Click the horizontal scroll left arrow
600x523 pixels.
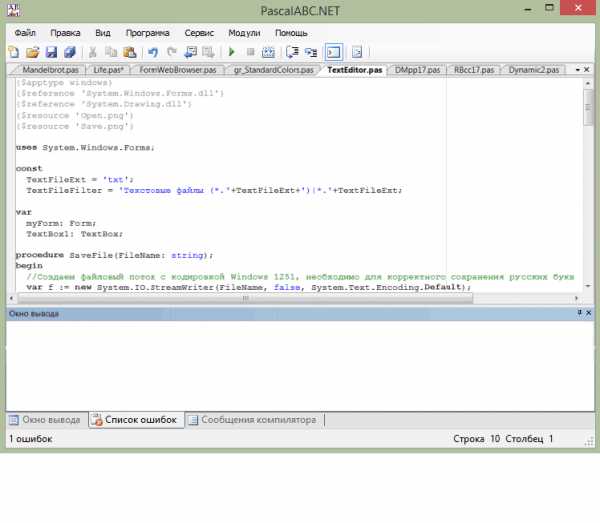pos(11,298)
